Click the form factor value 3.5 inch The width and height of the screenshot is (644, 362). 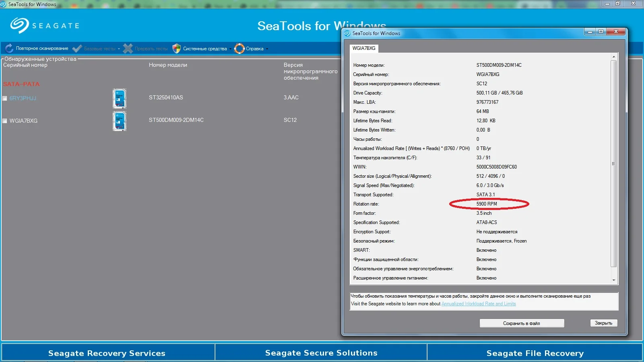point(484,213)
